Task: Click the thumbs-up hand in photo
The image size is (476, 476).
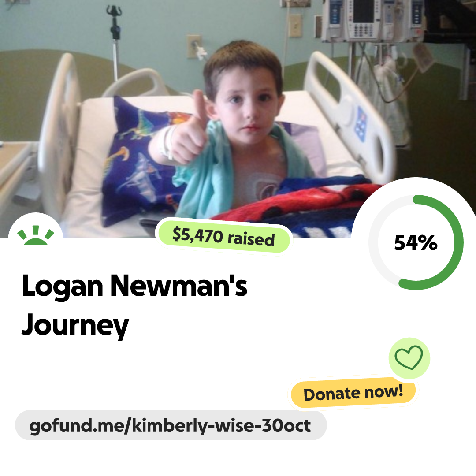Action: coord(189,130)
